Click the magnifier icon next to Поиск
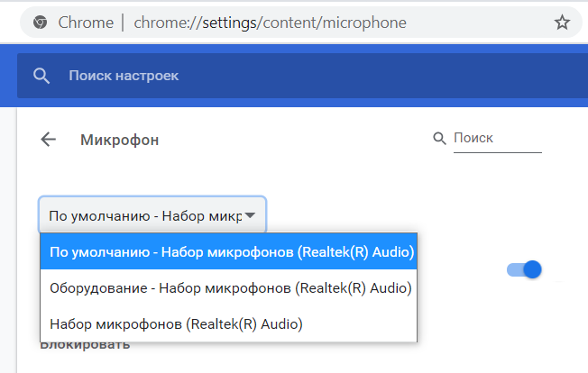 pos(439,138)
